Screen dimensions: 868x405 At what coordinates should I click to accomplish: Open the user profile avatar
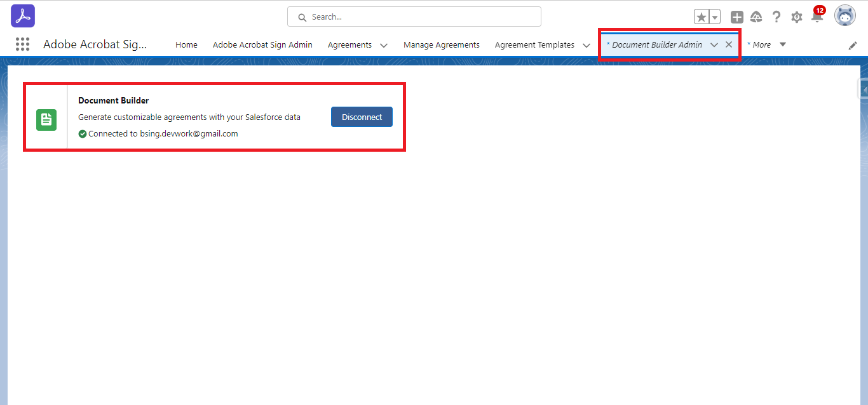(x=845, y=16)
